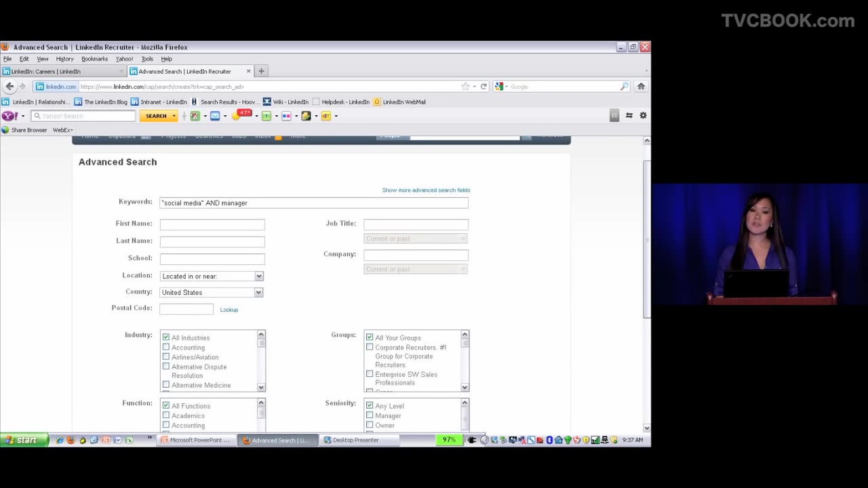Click the Company input field
This screenshot has height=488, width=868.
(x=416, y=255)
